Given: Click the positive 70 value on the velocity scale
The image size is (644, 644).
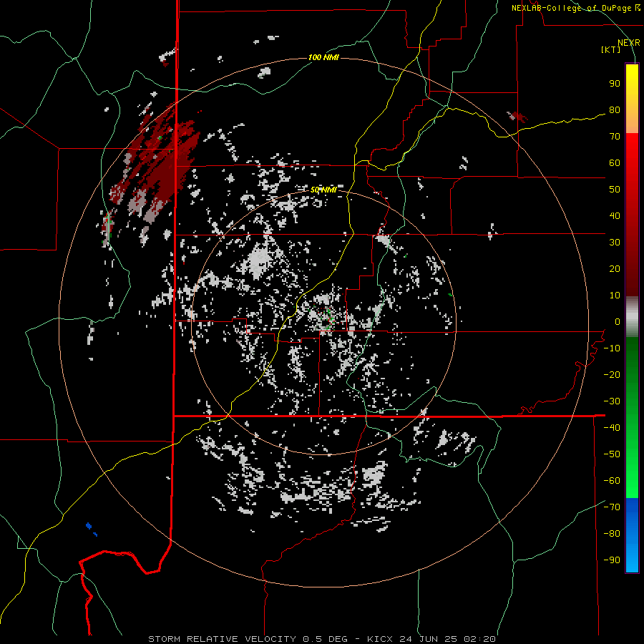Looking at the screenshot, I should (x=615, y=137).
